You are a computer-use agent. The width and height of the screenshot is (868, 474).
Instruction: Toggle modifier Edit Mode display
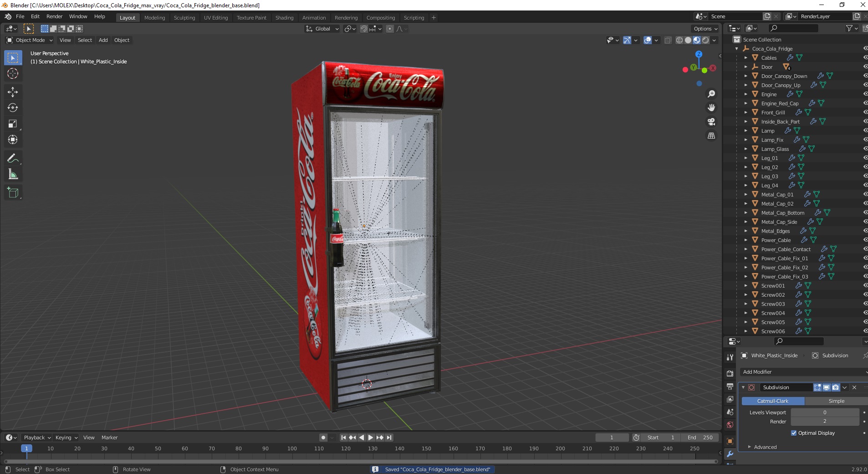click(x=817, y=387)
